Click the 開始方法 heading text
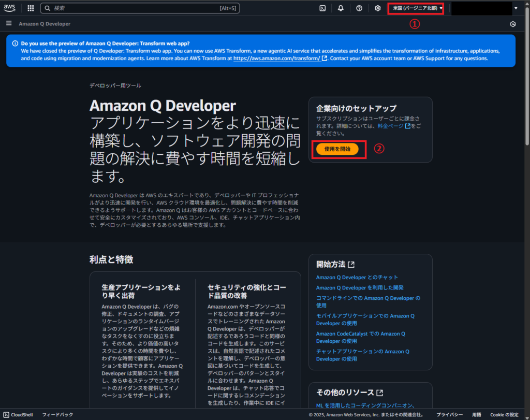The width and height of the screenshot is (530, 420). pos(331,264)
